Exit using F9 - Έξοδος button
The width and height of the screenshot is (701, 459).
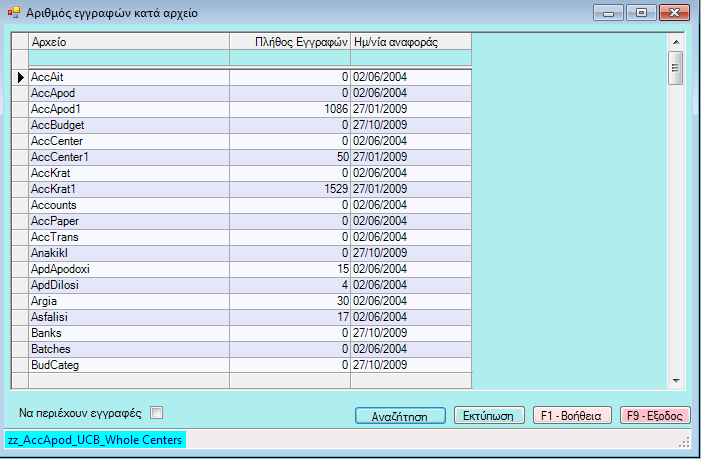(655, 416)
